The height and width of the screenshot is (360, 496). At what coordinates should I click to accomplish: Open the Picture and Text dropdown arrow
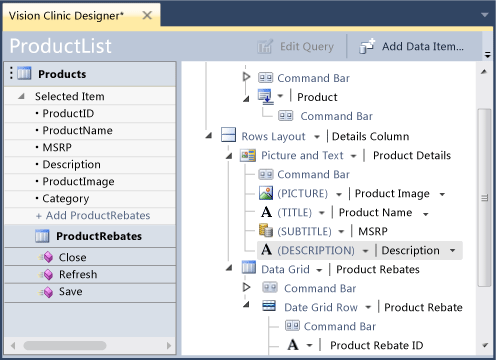coord(353,156)
